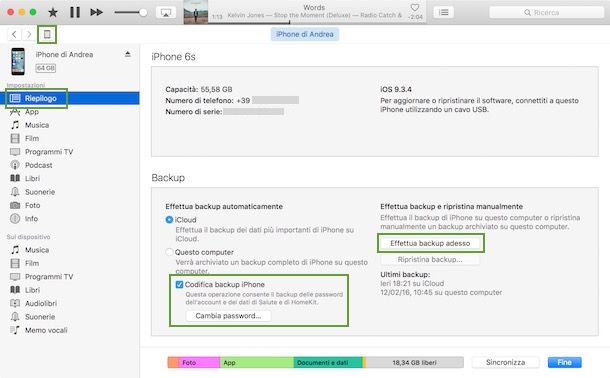Click the song title Words
This screenshot has height=378, width=610.
pos(314,7)
